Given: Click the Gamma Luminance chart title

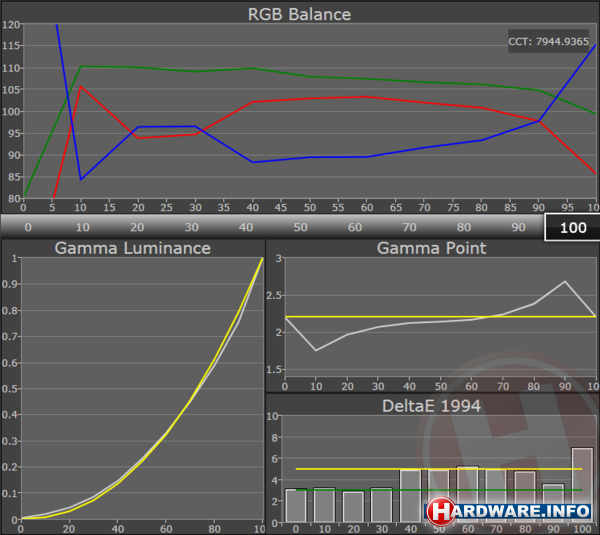Looking at the screenshot, I should point(132,248).
